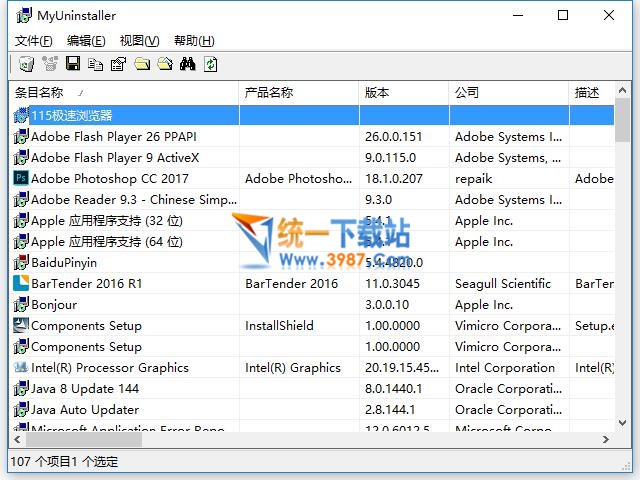This screenshot has width=640, height=480.
Task: Click the quiet uninstall toolbar icon
Action: 50,64
